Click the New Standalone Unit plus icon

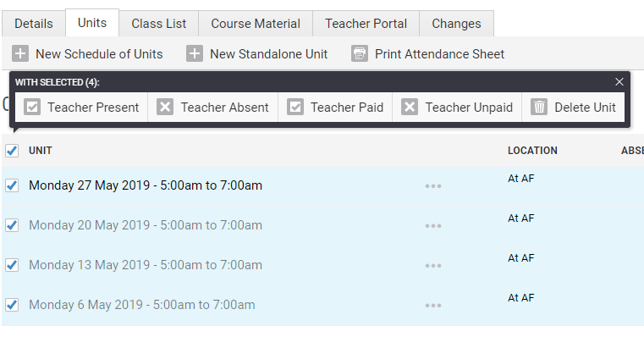[x=195, y=54]
